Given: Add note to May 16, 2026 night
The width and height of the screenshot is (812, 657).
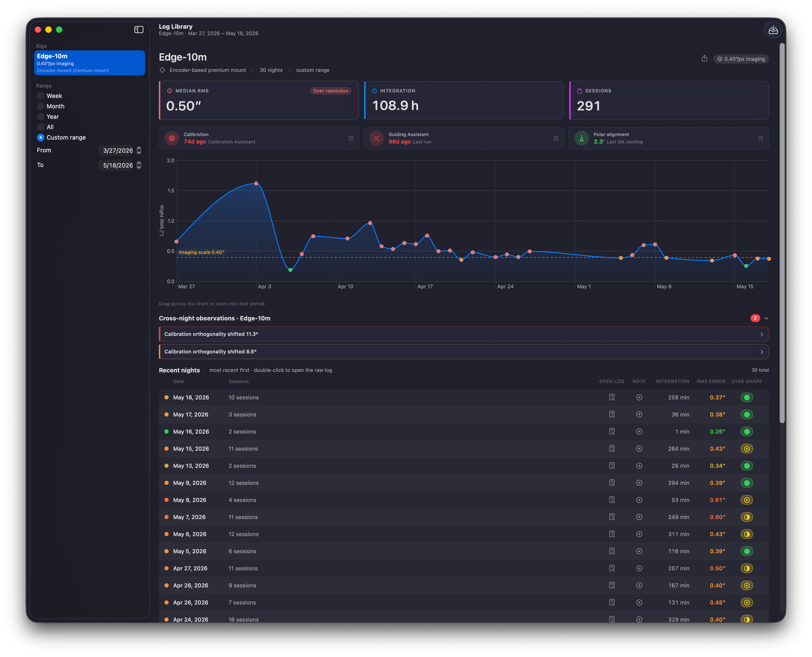Looking at the screenshot, I should click(x=639, y=432).
